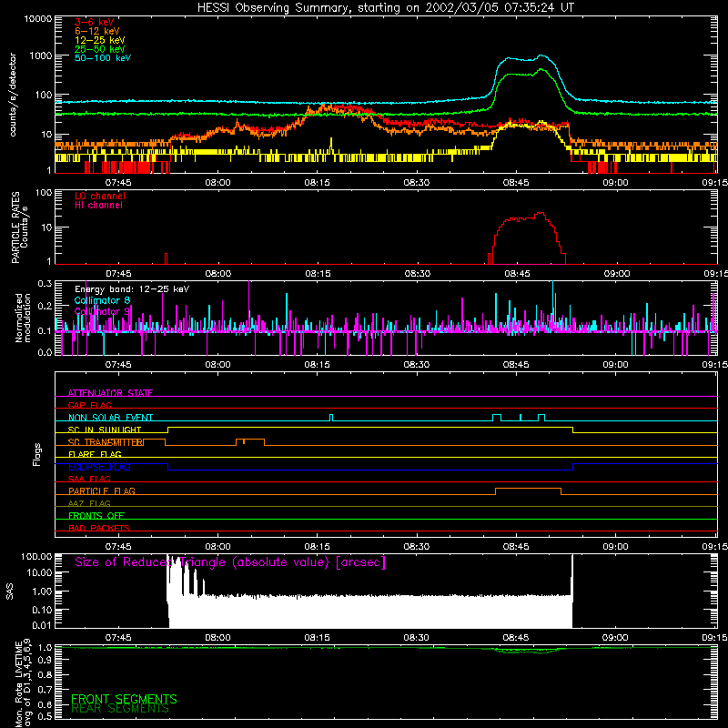
Task: Click the raised PARTICLE FLAG step segment
Action: 529,489
